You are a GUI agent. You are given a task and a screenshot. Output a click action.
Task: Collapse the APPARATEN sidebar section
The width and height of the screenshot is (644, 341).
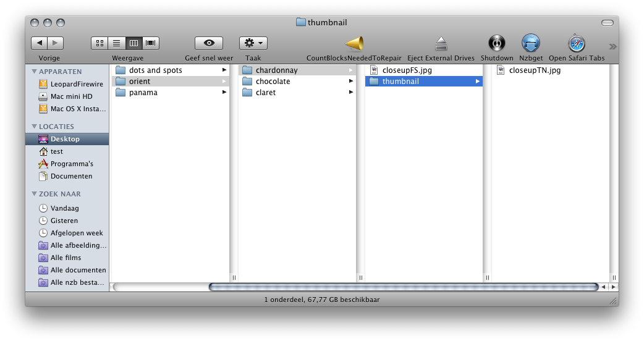click(x=35, y=72)
